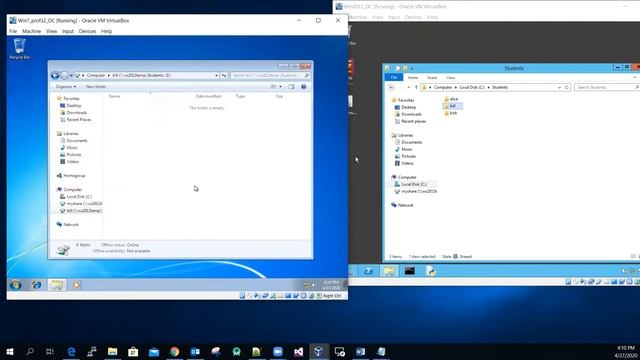640x360 pixels.
Task: Open Google Chrome on host taskbar
Action: pyautogui.click(x=175, y=351)
